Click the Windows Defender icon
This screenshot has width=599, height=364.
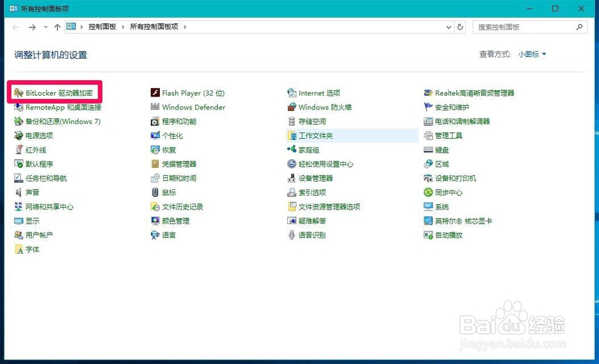[155, 107]
